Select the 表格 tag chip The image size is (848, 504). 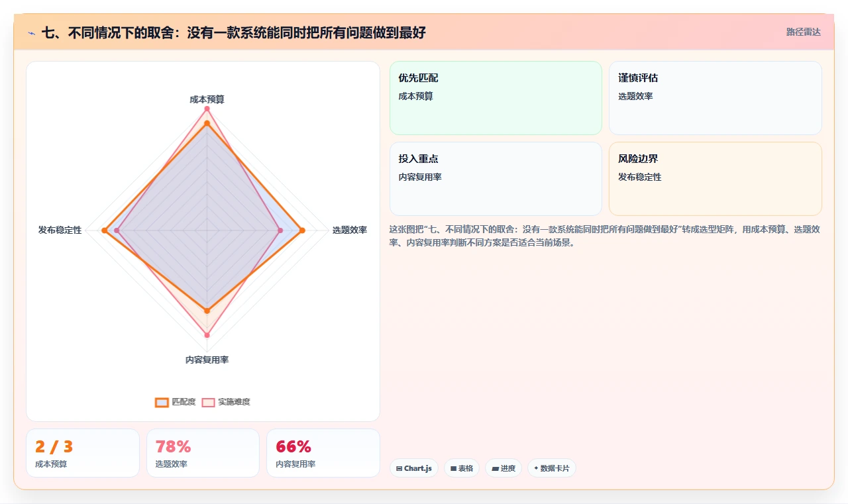[462, 468]
